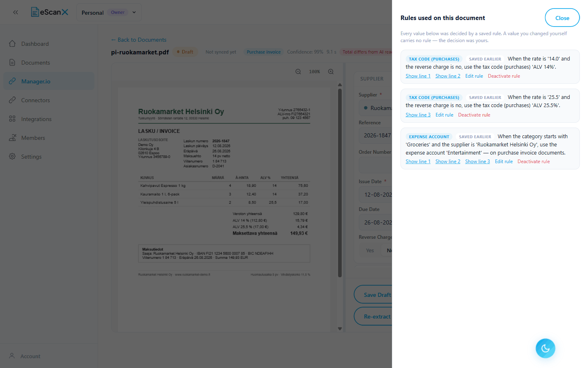The height and width of the screenshot is (368, 588).
Task: Edit the Entertainment expense account rule
Action: [504, 162]
